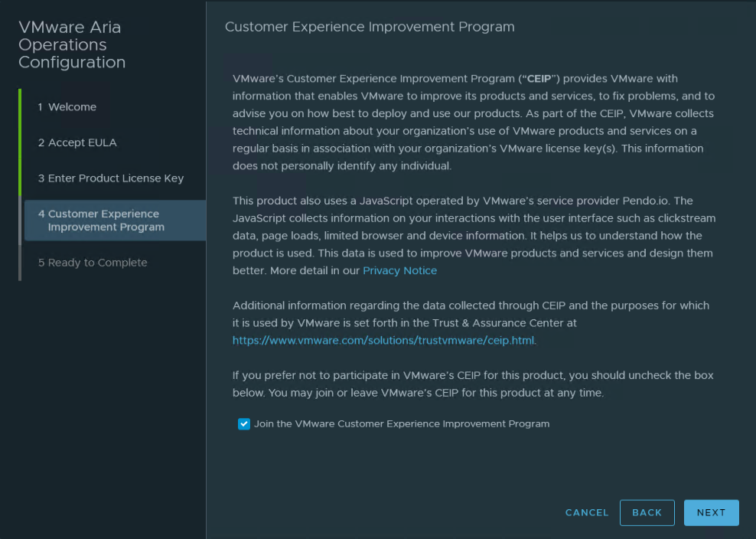Open the Enter Product License Key step
Viewport: 756px width, 539px height.
[x=111, y=178]
